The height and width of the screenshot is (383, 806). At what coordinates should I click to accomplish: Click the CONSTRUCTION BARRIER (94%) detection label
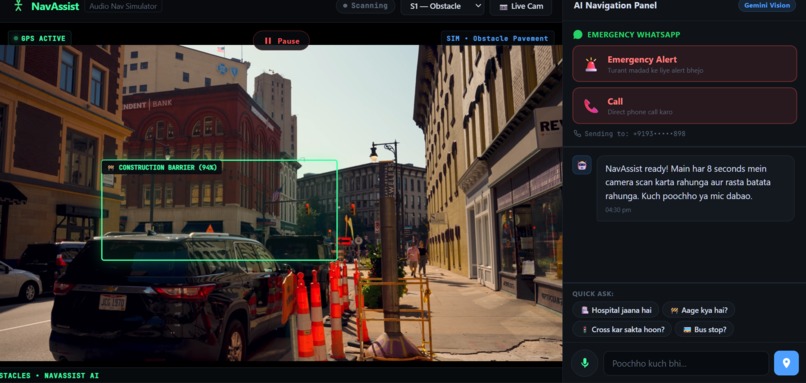pos(161,167)
